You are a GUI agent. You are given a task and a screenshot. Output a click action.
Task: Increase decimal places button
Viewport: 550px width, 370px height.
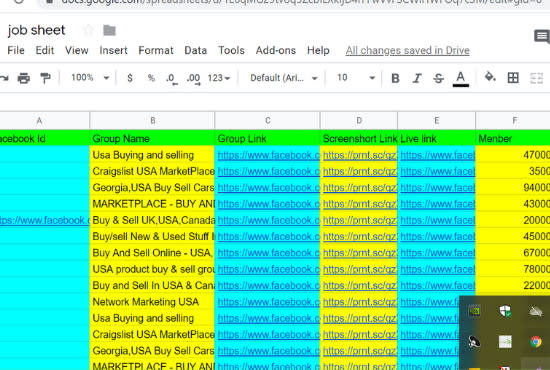(x=194, y=79)
